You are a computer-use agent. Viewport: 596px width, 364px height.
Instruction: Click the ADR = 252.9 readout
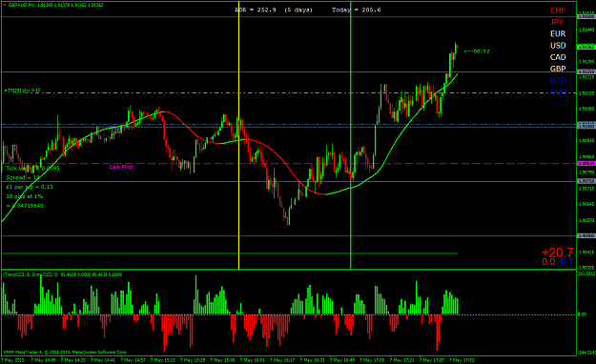click(x=255, y=10)
